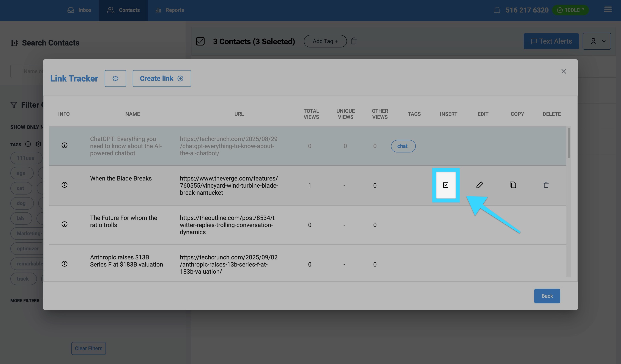Click the theoutline.com twitter replies URL
The image size is (621, 364).
pyautogui.click(x=227, y=225)
